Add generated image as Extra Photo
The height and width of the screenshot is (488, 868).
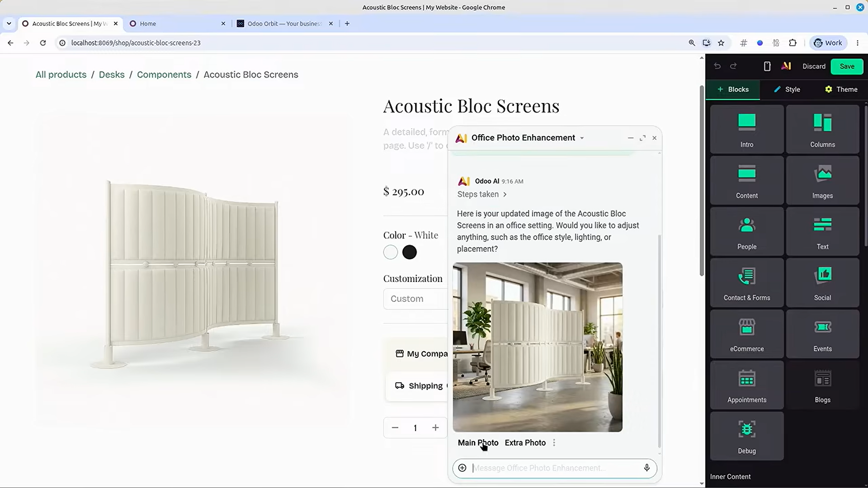525,443
